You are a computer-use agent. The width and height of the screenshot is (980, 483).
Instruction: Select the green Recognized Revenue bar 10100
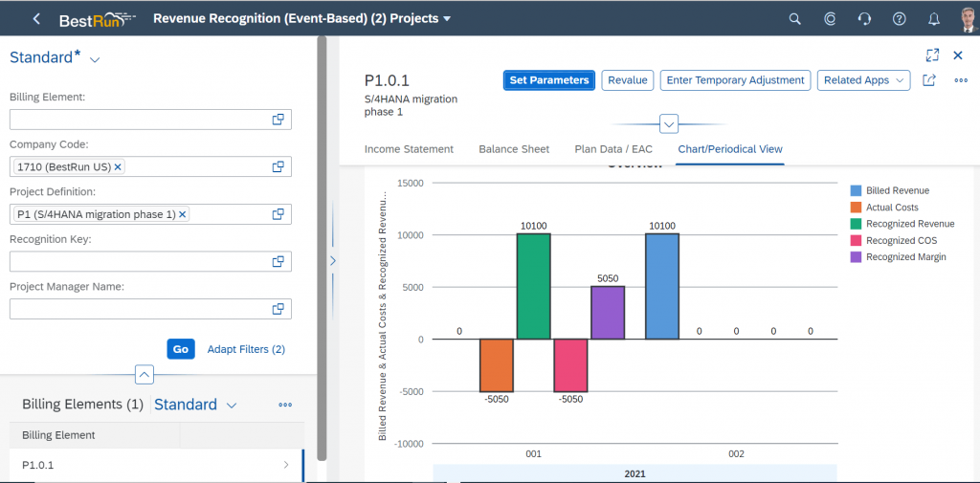click(534, 286)
